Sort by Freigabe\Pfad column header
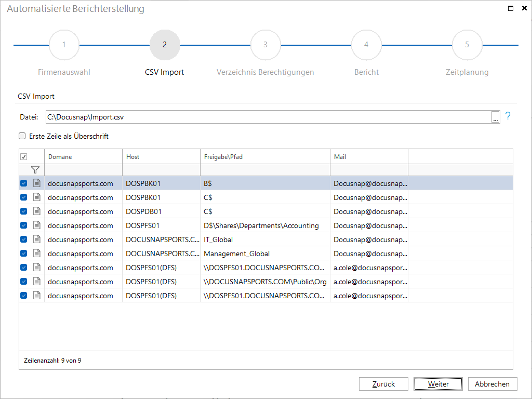 coord(265,157)
